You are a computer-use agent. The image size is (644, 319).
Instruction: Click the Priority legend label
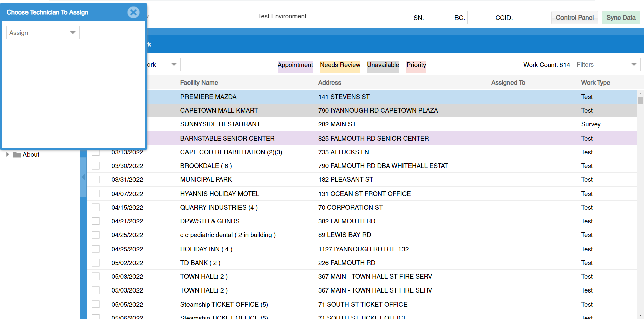tap(416, 65)
